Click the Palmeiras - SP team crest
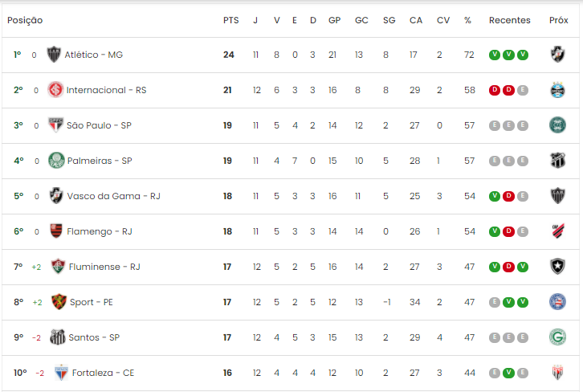Image resolution: width=583 pixels, height=392 pixels. pos(56,161)
